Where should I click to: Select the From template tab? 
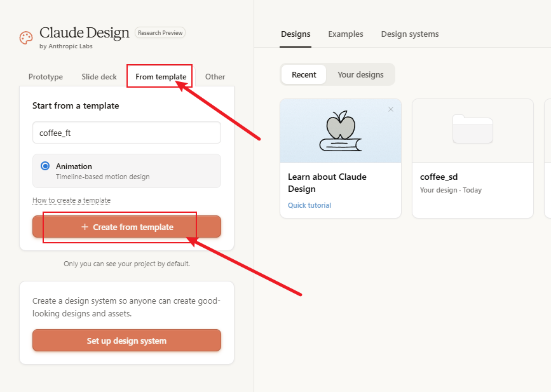click(x=161, y=77)
